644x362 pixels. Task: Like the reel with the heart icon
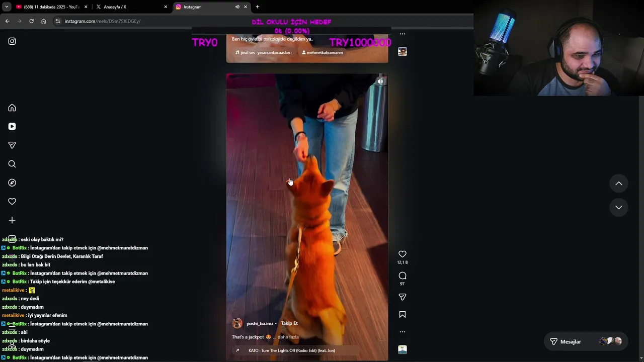(x=403, y=254)
